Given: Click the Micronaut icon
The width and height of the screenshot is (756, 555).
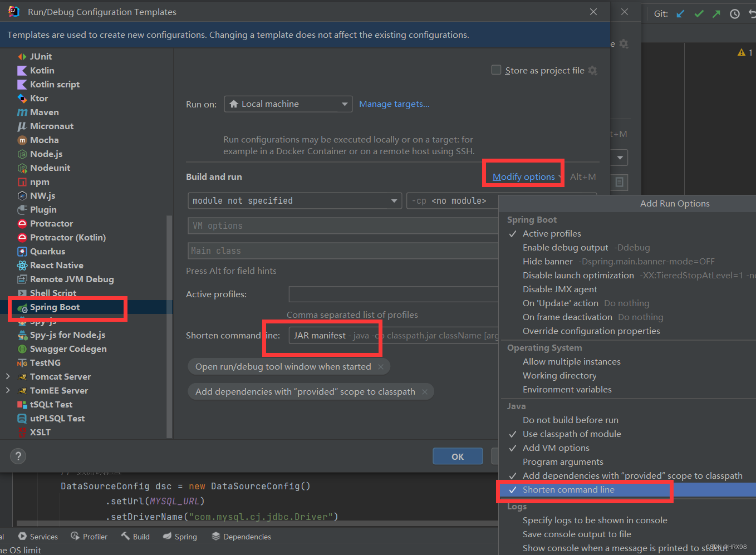Looking at the screenshot, I should [x=22, y=126].
